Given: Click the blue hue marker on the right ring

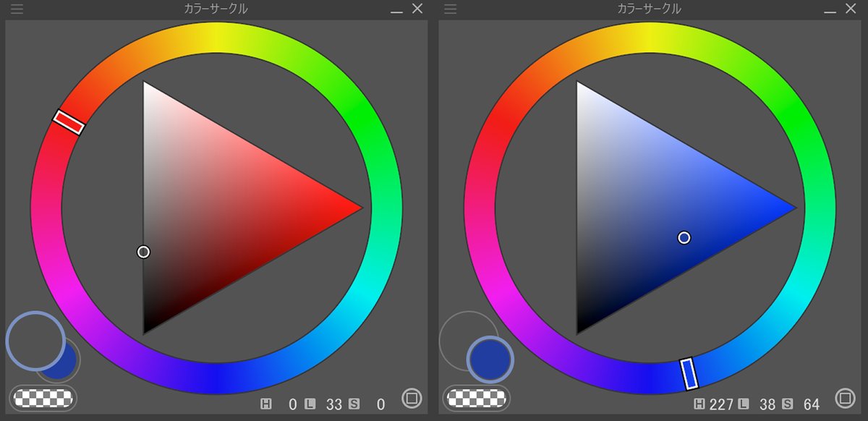Looking at the screenshot, I should (690, 373).
